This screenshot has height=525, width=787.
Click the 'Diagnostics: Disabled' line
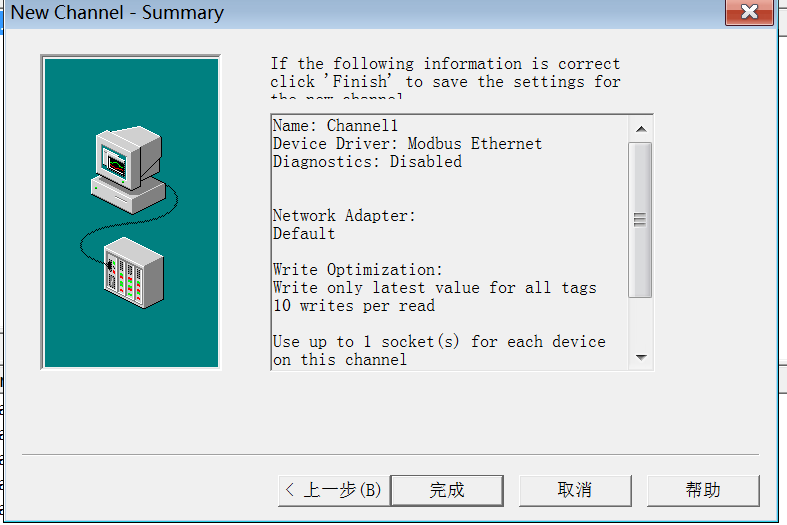pos(367,162)
